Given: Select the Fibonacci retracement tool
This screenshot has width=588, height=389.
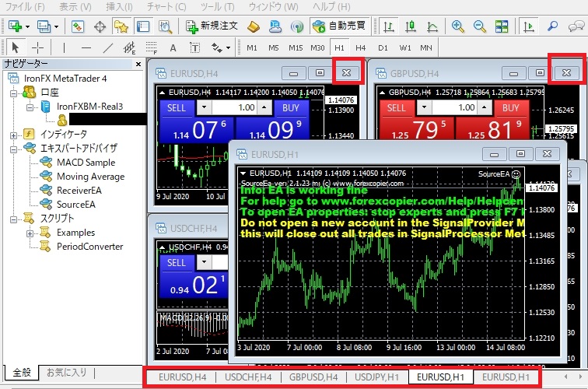Looking at the screenshot, I should 151,48.
